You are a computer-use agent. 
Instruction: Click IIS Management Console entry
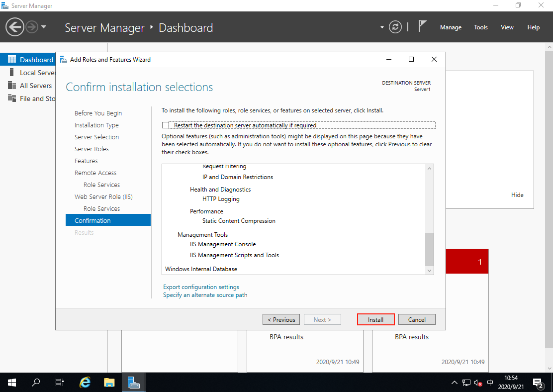(x=222, y=244)
